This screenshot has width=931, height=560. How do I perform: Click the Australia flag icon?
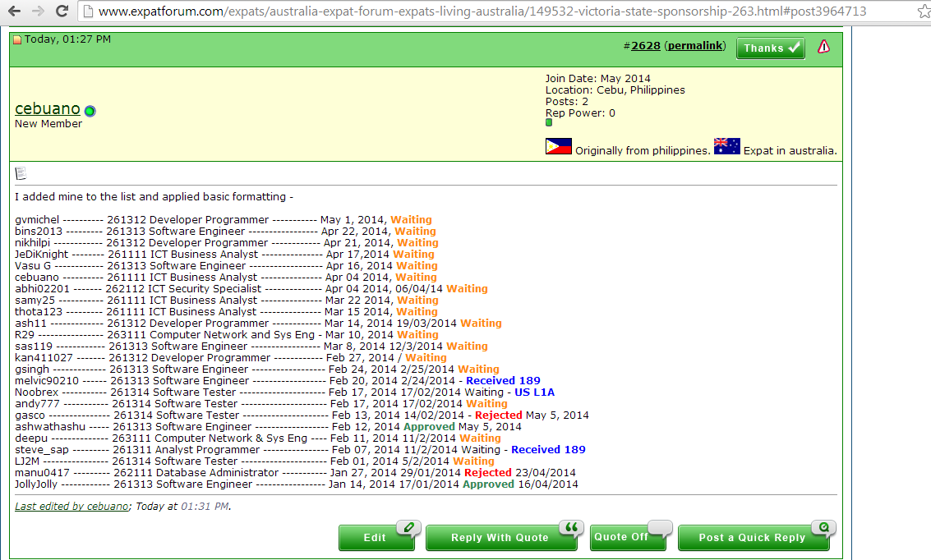[727, 147]
